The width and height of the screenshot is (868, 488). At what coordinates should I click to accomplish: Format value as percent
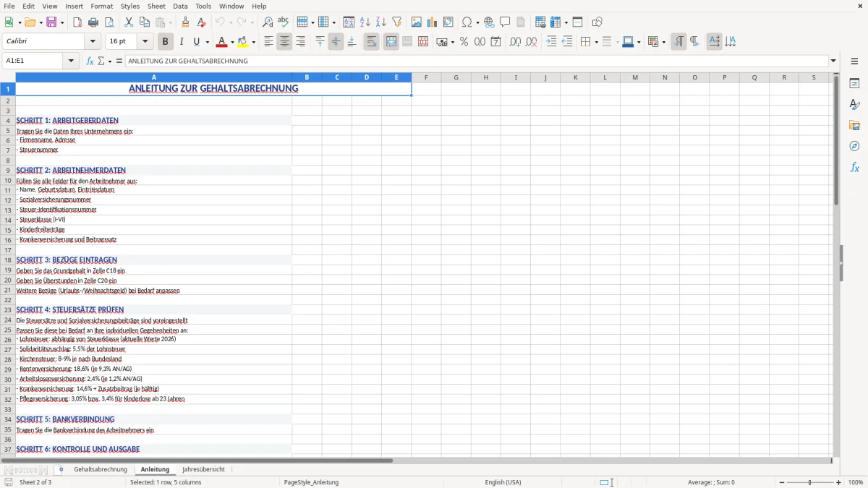(x=463, y=42)
